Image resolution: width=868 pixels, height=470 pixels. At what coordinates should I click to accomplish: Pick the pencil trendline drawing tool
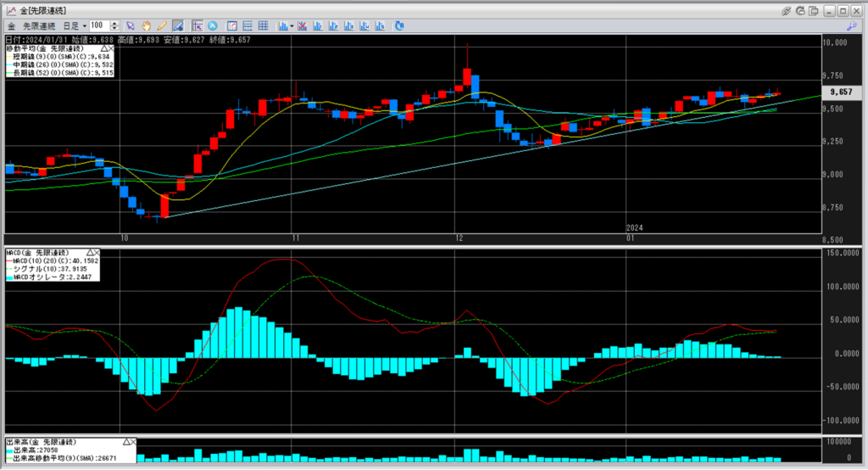[x=161, y=25]
